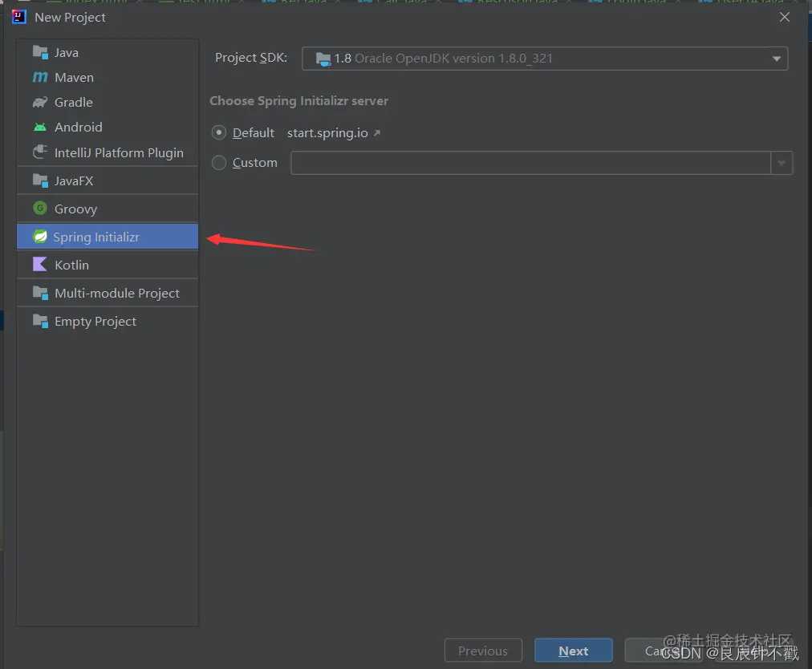
Task: Click the SDK folder icon in Project SDK field
Action: [x=323, y=59]
